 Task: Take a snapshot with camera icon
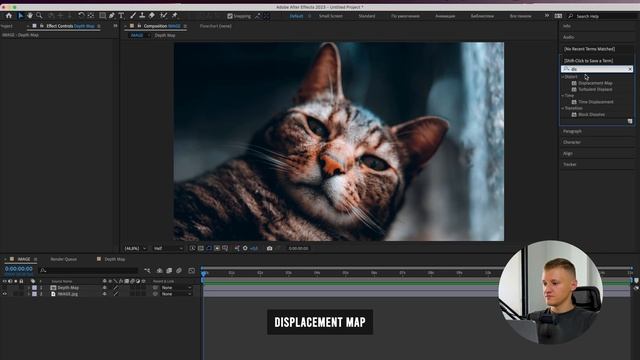point(269,248)
